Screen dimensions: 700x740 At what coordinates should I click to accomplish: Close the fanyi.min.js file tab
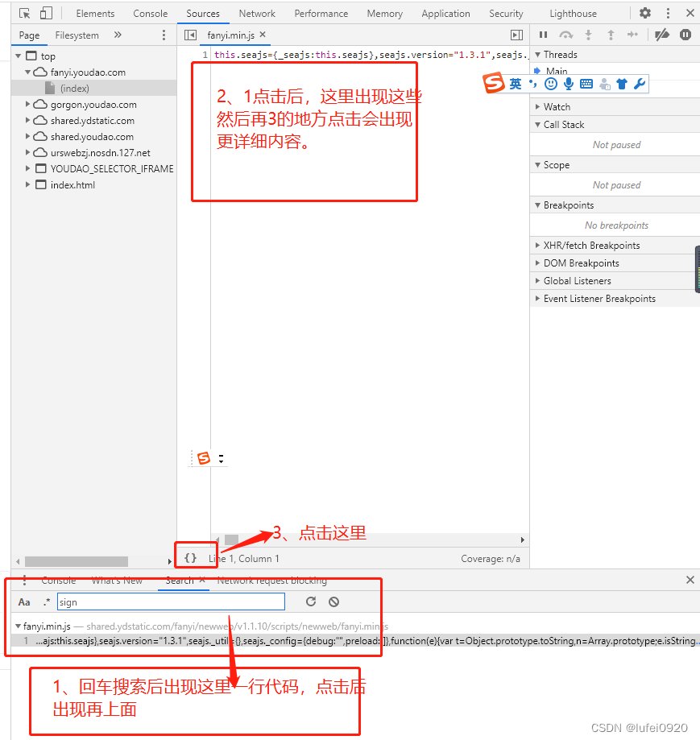click(263, 35)
